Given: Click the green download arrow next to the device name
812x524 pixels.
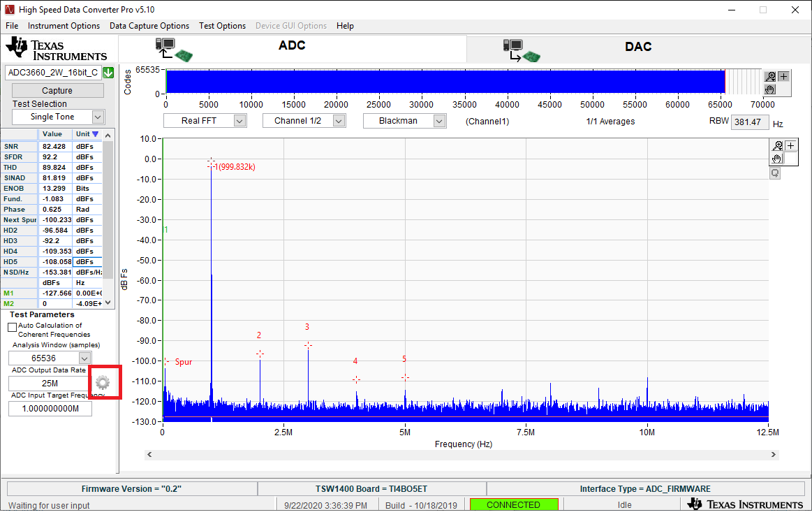Looking at the screenshot, I should (x=108, y=72).
